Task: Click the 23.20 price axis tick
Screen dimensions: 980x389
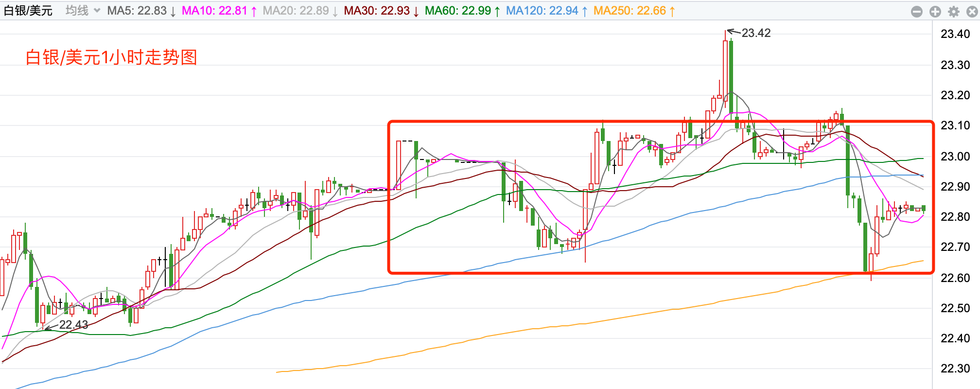Action: [x=955, y=95]
